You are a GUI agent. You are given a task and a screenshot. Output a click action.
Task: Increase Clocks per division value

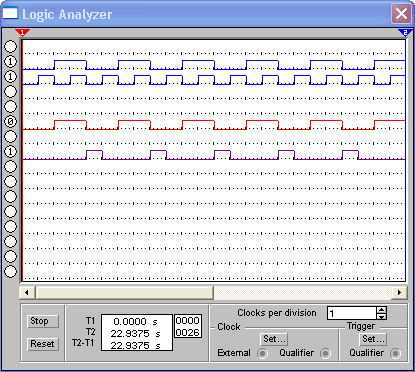coord(382,310)
